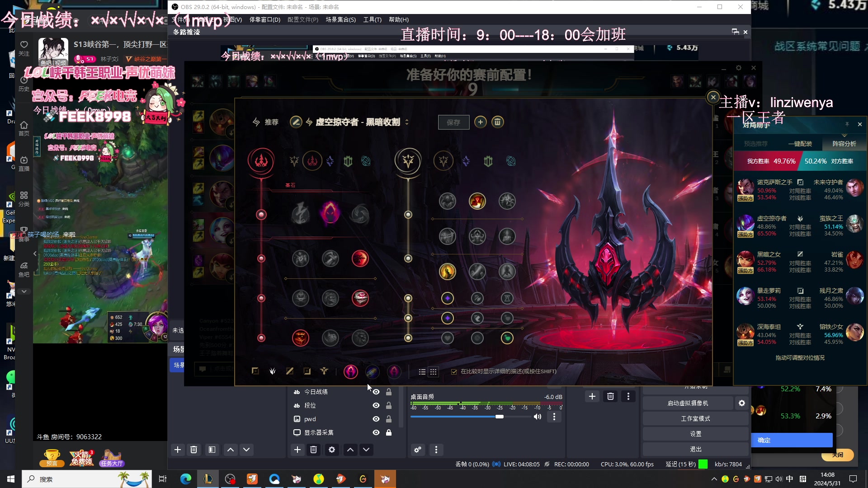Open 帮助(H) menu
The width and height of the screenshot is (868, 488).
click(399, 19)
